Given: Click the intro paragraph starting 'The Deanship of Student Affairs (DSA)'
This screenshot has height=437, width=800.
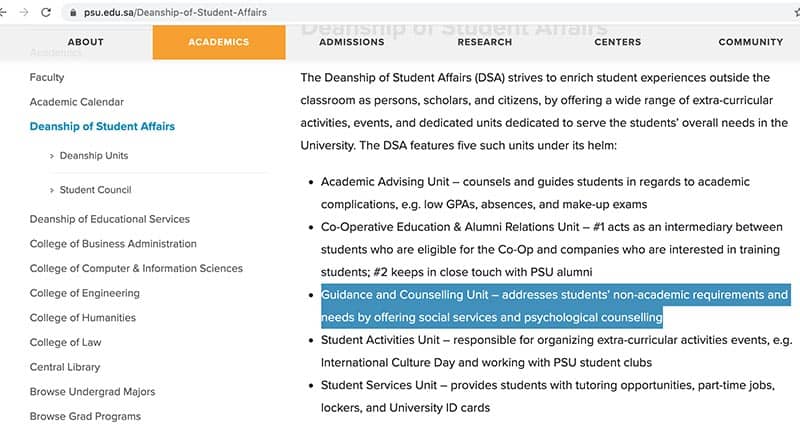Looking at the screenshot, I should [544, 112].
